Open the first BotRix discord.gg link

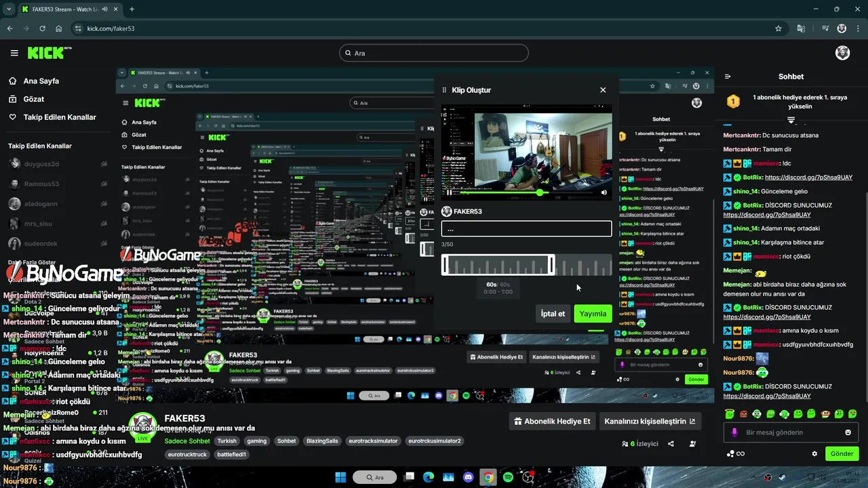point(808,177)
